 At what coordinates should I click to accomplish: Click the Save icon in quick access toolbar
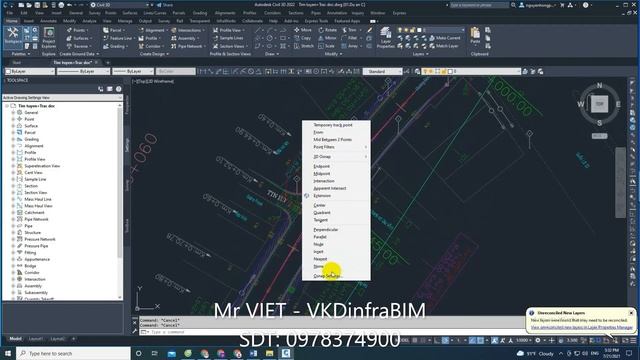[37, 5]
